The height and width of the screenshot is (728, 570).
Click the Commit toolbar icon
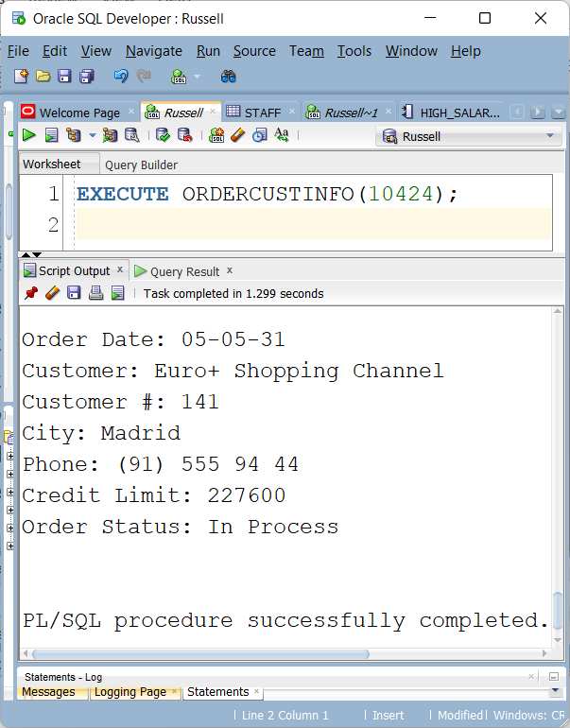coord(163,136)
